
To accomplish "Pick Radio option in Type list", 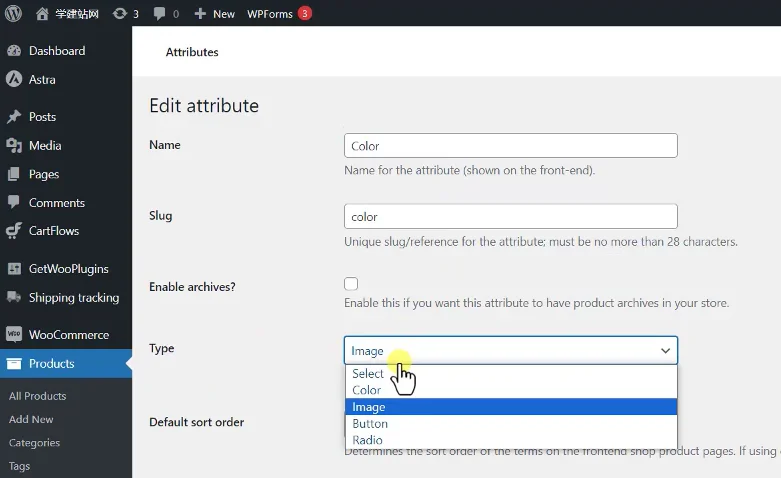I will [367, 440].
